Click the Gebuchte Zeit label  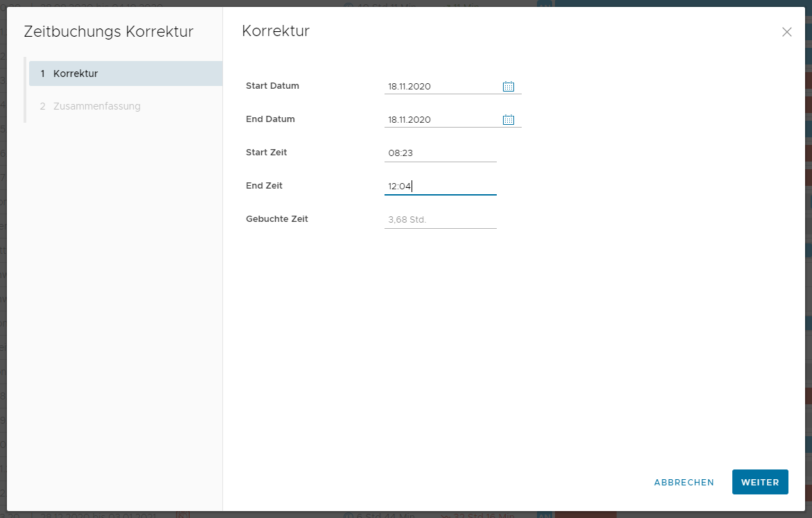[x=276, y=219]
